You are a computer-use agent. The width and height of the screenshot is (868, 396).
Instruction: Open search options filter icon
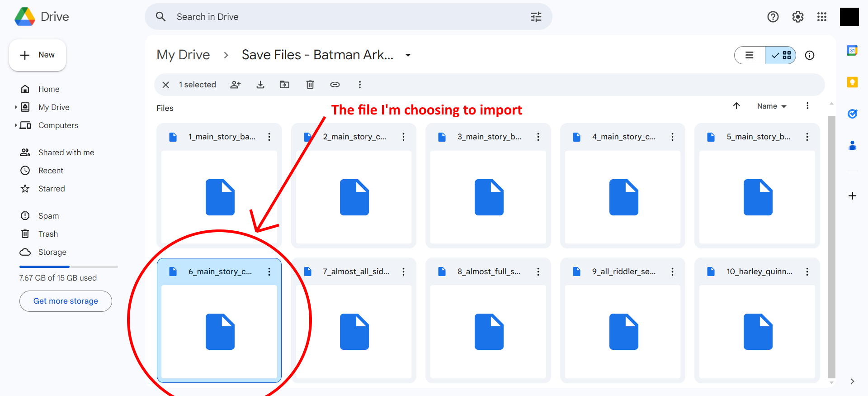point(536,17)
